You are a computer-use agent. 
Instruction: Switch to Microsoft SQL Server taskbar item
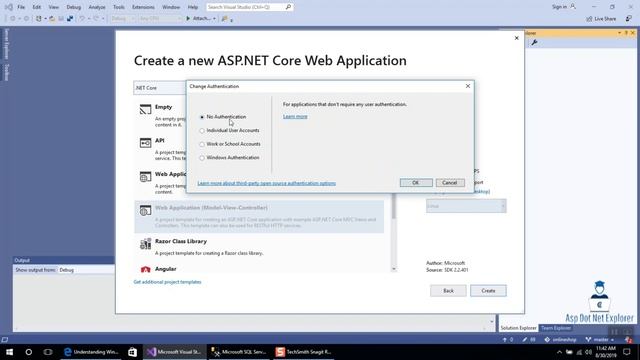[x=239, y=352]
